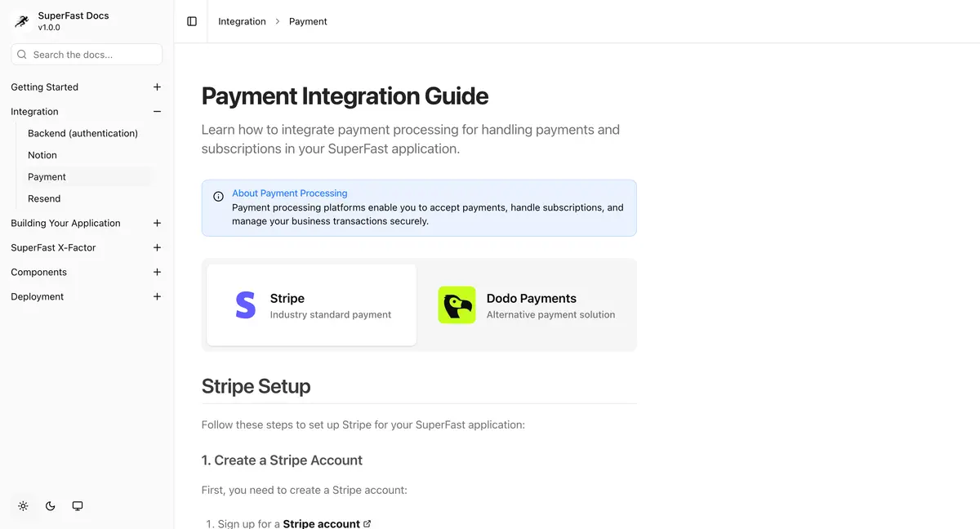Enable dark mode via moon icon
Viewport: 980px width, 529px height.
[x=50, y=505]
